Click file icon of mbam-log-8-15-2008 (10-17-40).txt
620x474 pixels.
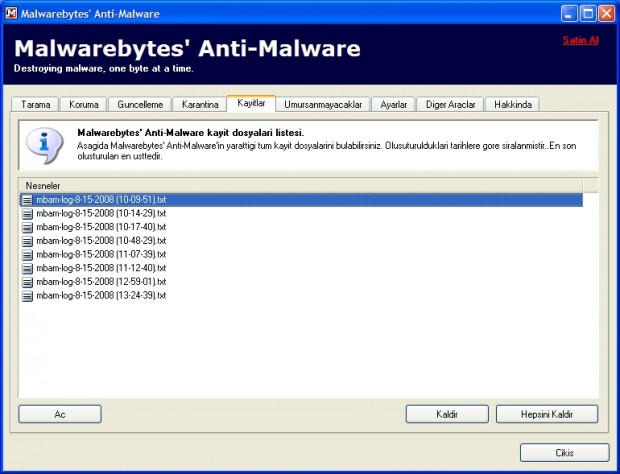click(27, 227)
